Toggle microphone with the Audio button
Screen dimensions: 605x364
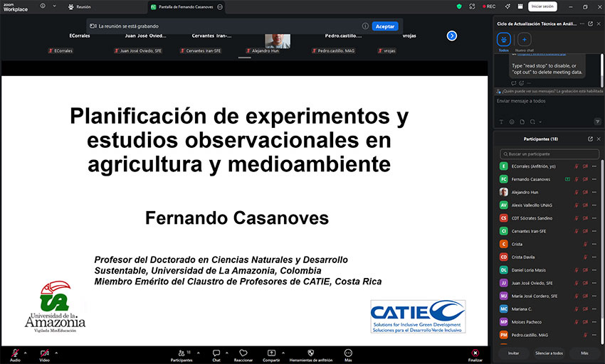click(15, 353)
